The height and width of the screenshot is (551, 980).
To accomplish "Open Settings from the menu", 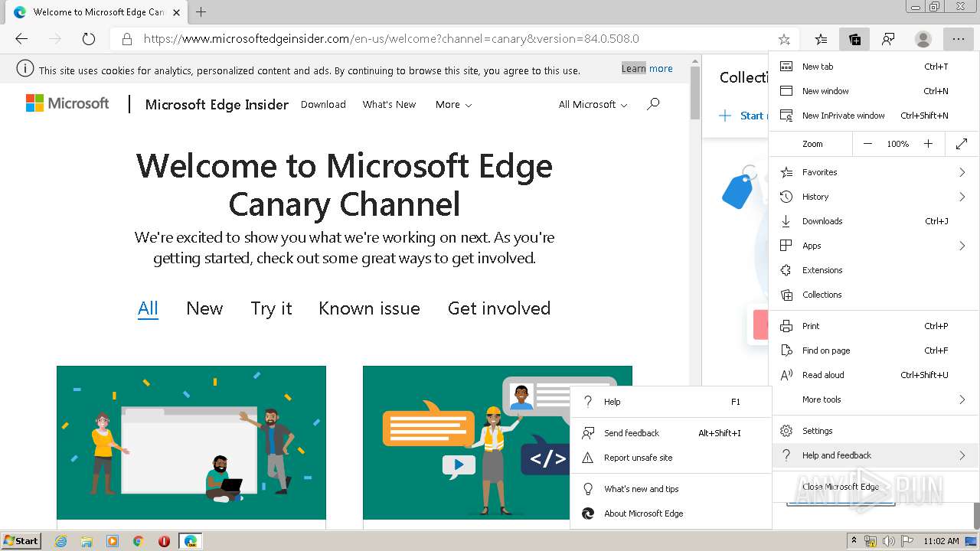I will [x=874, y=431].
